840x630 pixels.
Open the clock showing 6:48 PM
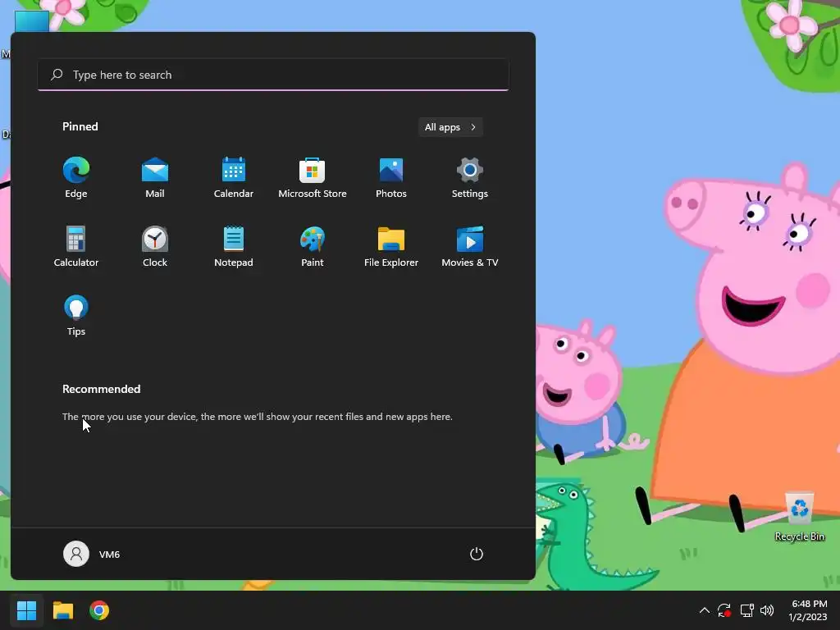(x=808, y=610)
